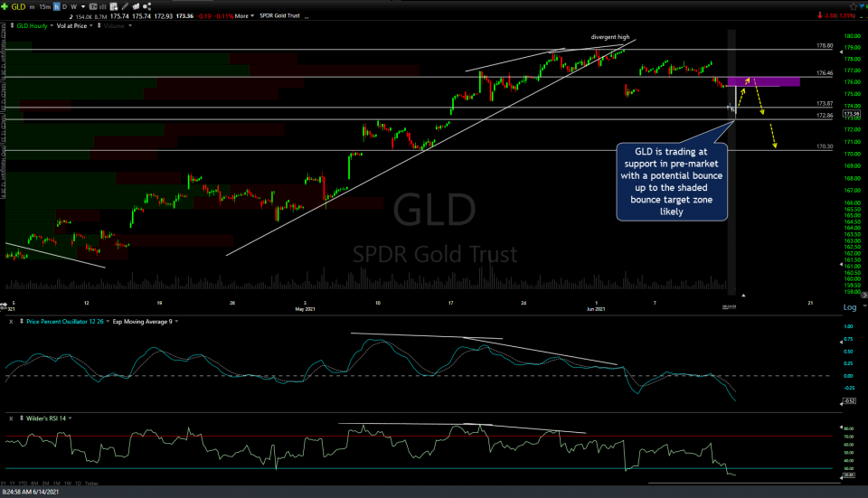This screenshot has width=868, height=498.
Task: Select the 3M range button
Action: click(45, 484)
